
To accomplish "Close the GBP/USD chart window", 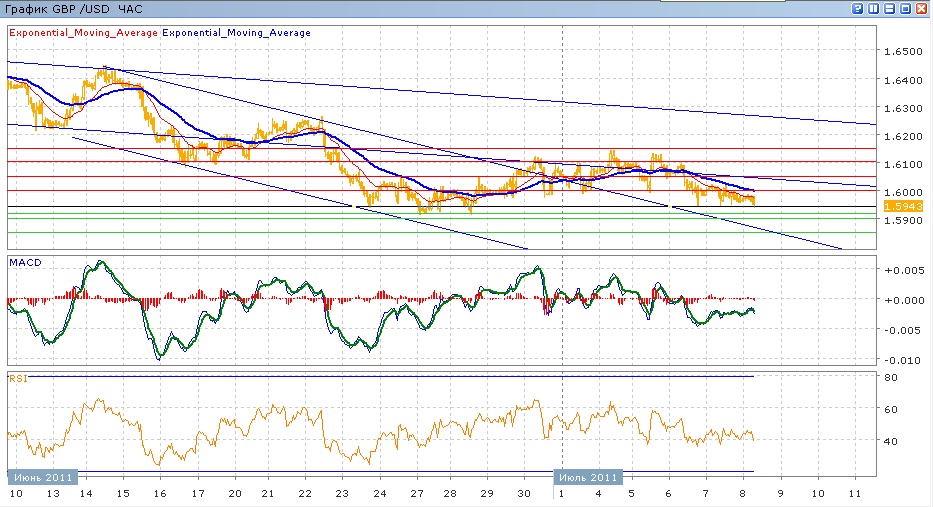I will click(x=922, y=8).
